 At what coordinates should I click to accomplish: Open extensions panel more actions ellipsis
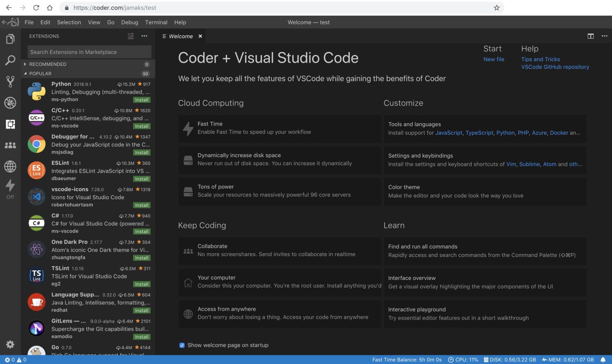pos(144,36)
